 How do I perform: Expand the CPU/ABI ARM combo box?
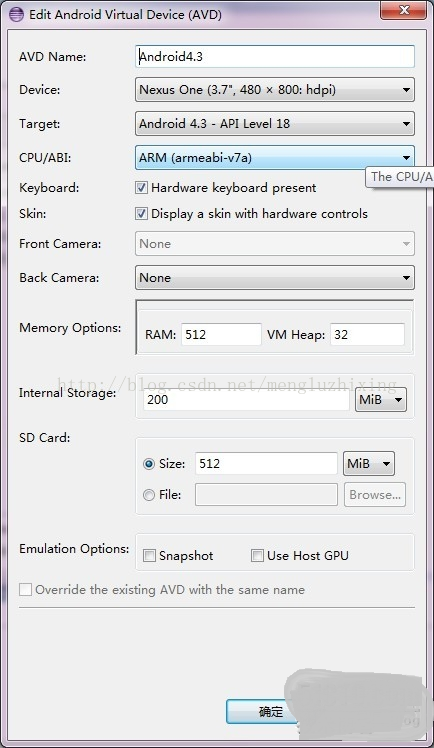pos(275,157)
